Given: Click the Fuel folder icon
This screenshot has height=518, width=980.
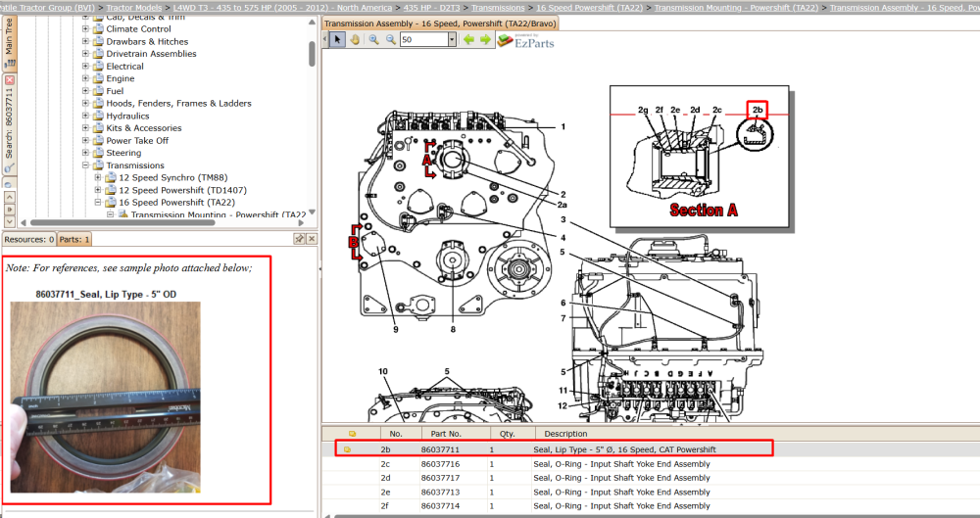Looking at the screenshot, I should point(98,91).
